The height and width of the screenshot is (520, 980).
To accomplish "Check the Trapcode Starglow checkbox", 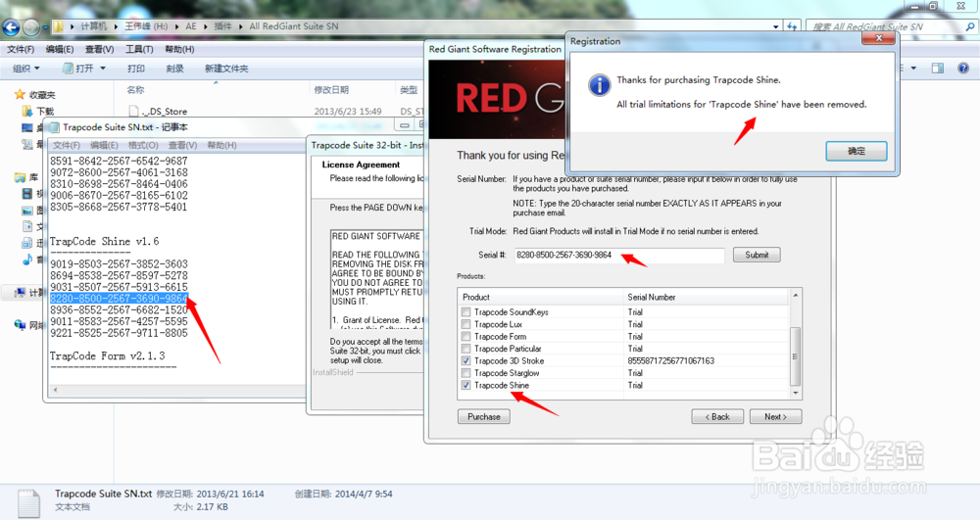I will click(465, 373).
